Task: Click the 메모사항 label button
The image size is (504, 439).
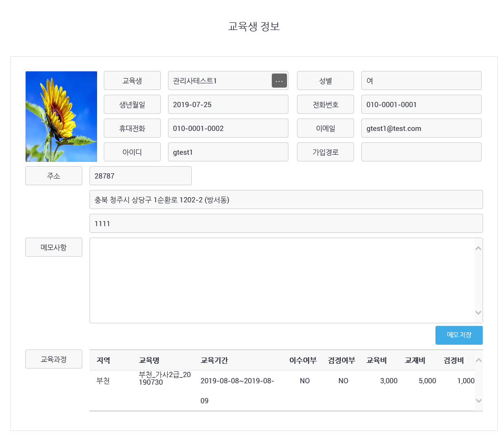Action: (54, 247)
